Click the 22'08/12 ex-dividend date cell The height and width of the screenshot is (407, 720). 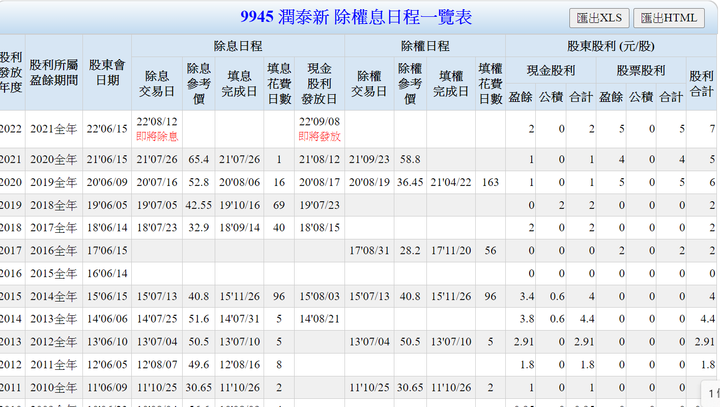click(157, 122)
